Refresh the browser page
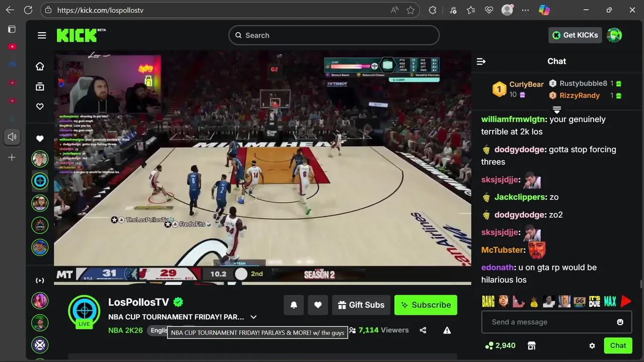The height and width of the screenshot is (362, 644). point(28,10)
